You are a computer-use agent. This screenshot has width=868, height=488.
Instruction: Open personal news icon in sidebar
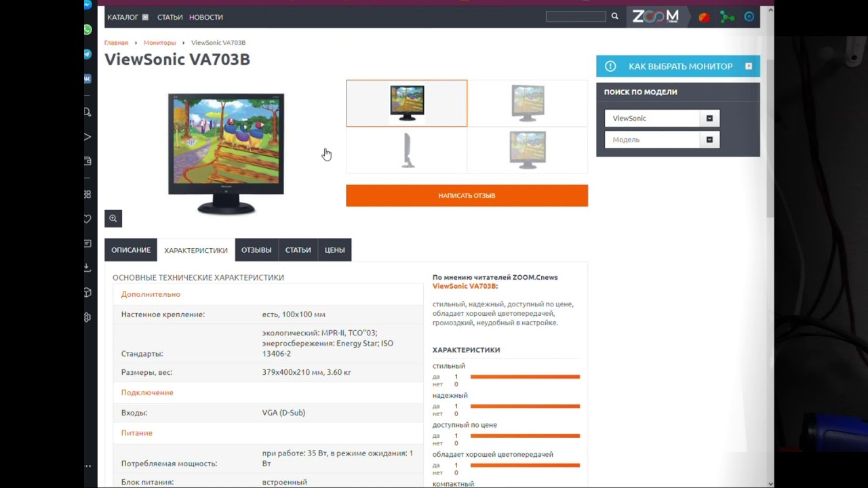pos(87,243)
